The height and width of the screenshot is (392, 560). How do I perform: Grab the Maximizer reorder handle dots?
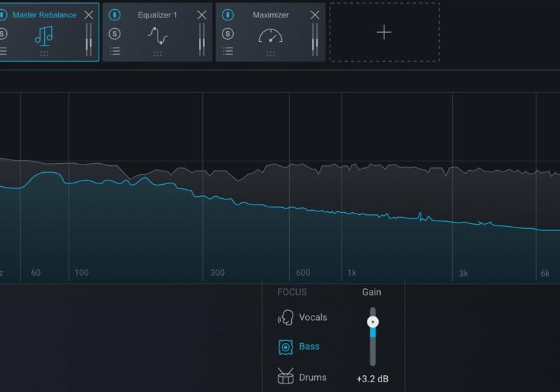[271, 54]
